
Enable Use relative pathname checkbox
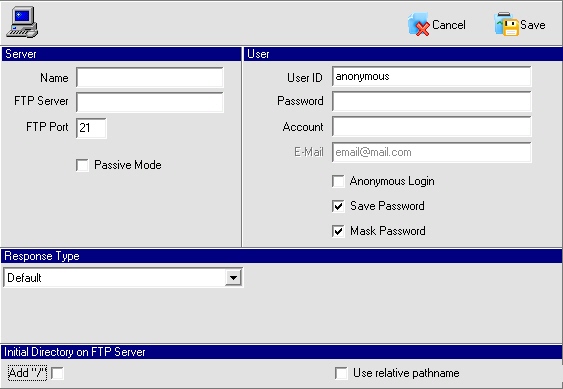coord(341,373)
